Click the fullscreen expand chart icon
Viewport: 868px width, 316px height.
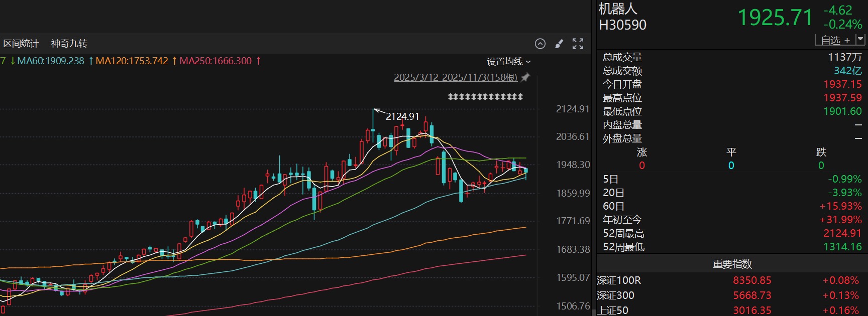pos(578,44)
